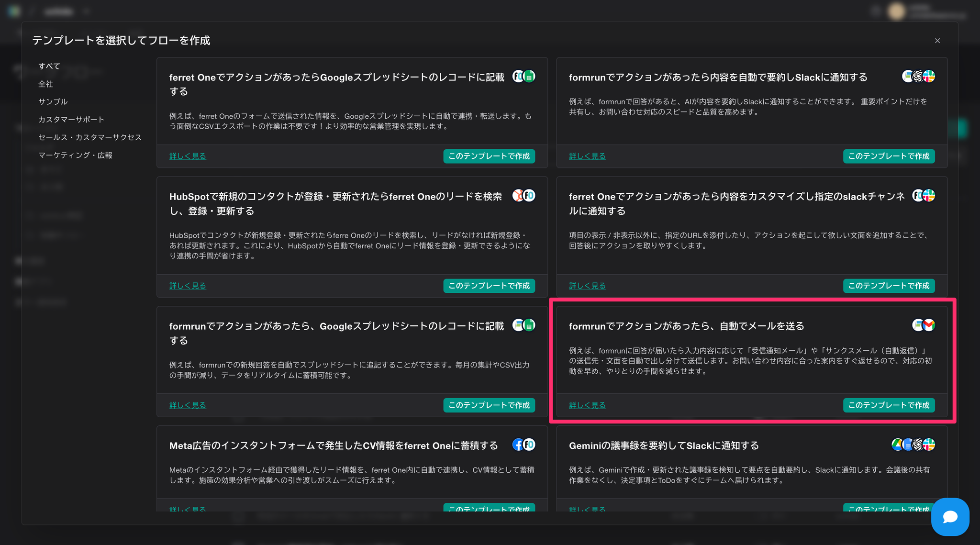Open 詳しく見る for formrun auto-email template
Screen dimensions: 980x545
tap(587, 405)
